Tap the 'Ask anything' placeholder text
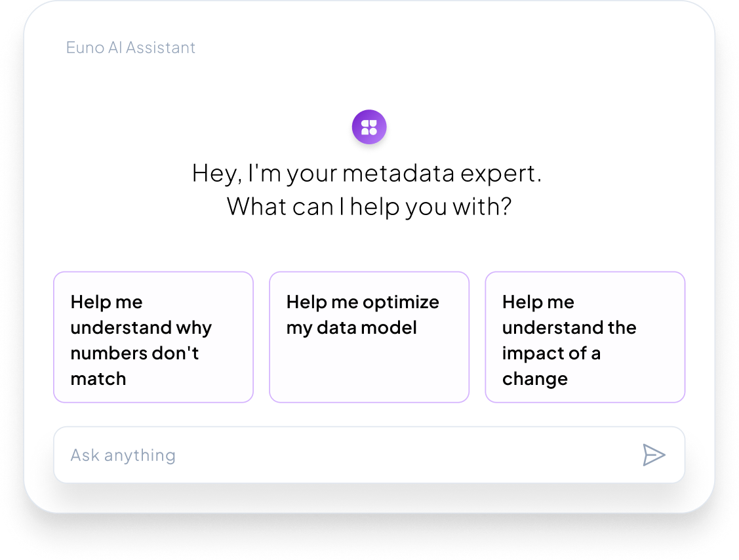 pos(123,455)
